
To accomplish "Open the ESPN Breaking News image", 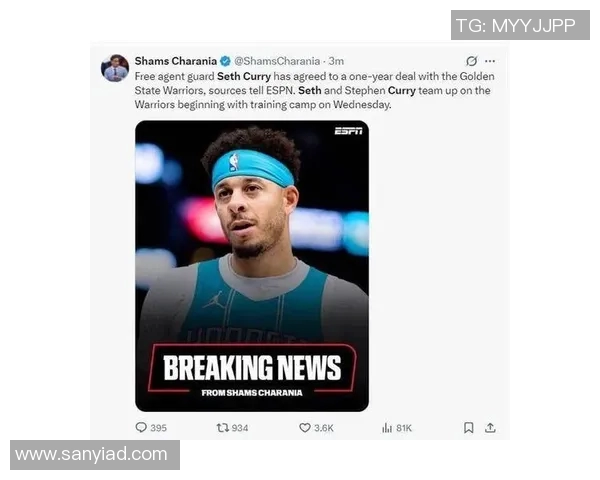I will tap(252, 266).
